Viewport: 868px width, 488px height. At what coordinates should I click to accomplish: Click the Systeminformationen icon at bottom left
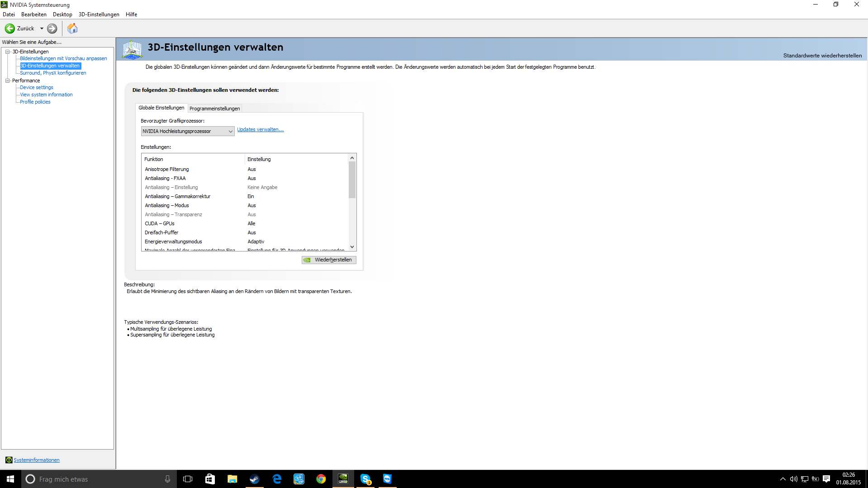pos(9,460)
